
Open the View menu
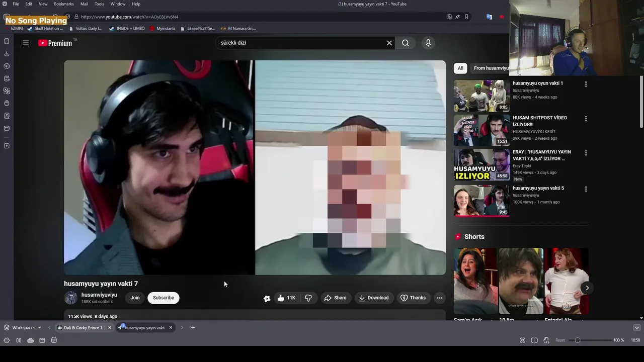click(43, 4)
